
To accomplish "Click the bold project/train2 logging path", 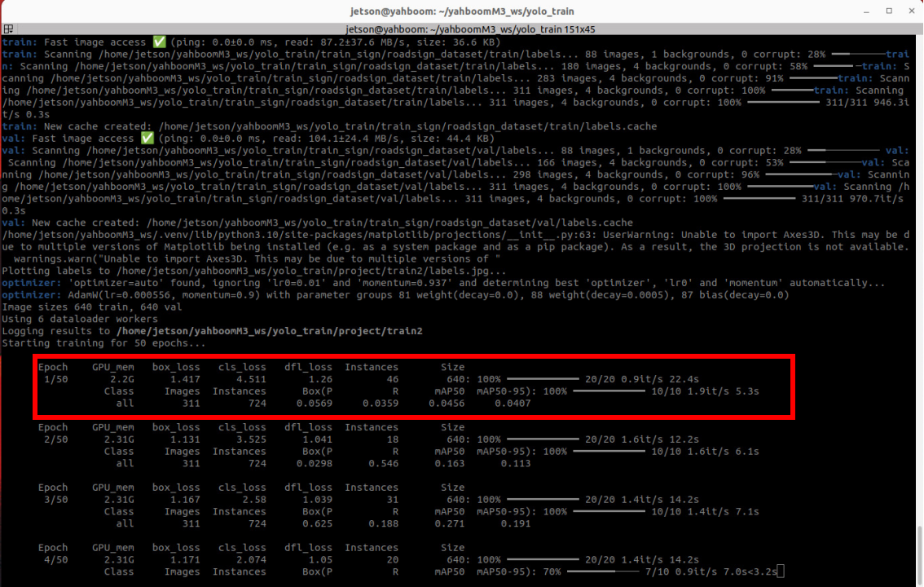I will 270,331.
